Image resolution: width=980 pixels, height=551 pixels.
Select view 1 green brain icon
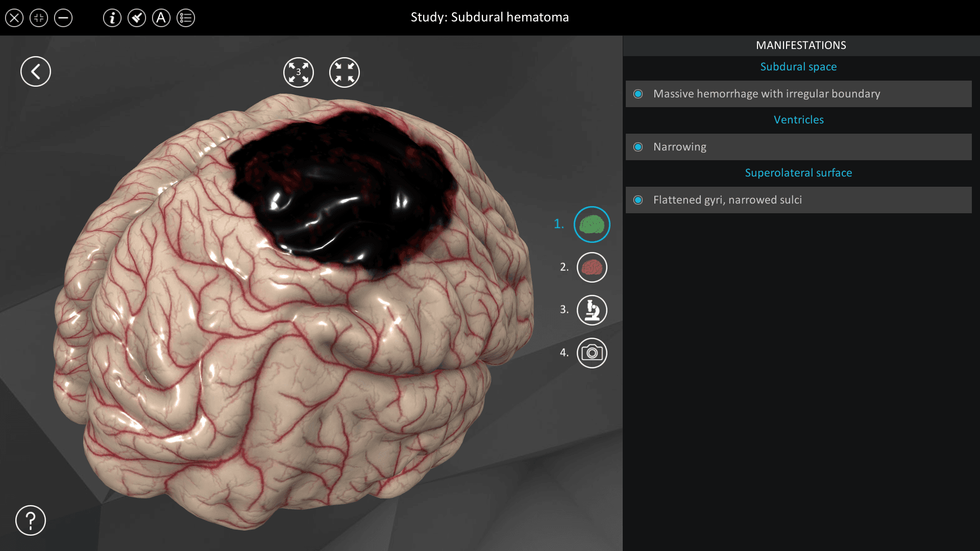click(x=592, y=224)
